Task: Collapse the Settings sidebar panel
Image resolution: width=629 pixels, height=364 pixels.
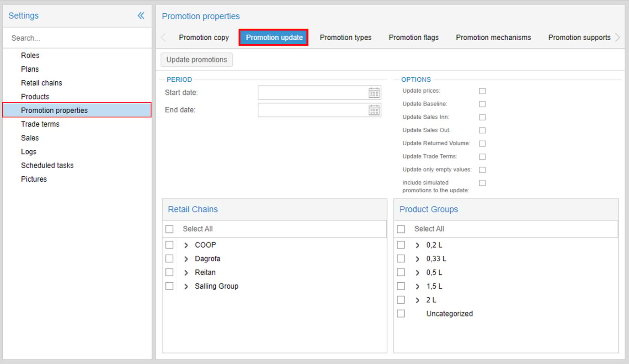Action: [141, 16]
